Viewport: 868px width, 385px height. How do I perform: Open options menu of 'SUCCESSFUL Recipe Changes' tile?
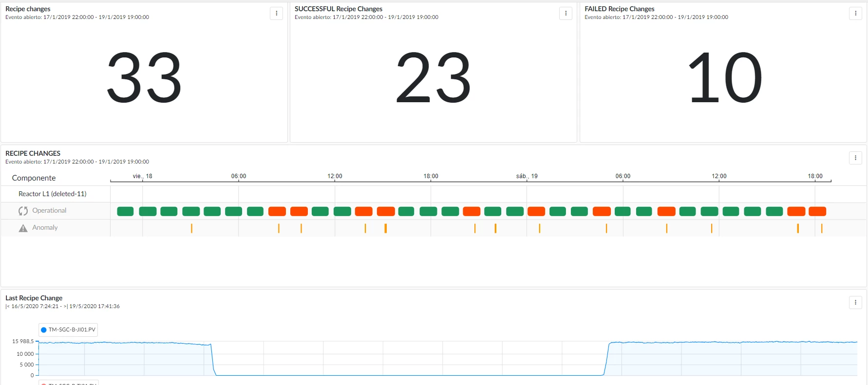[566, 14]
